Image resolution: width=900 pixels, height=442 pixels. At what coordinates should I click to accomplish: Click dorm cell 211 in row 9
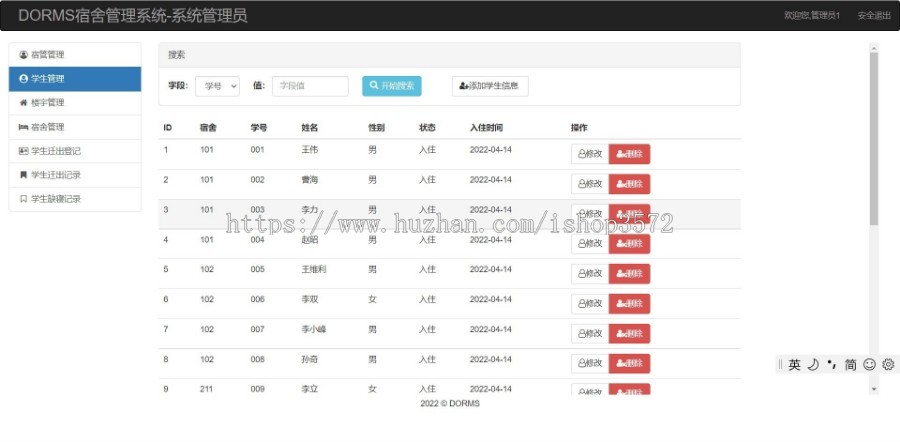click(x=207, y=389)
